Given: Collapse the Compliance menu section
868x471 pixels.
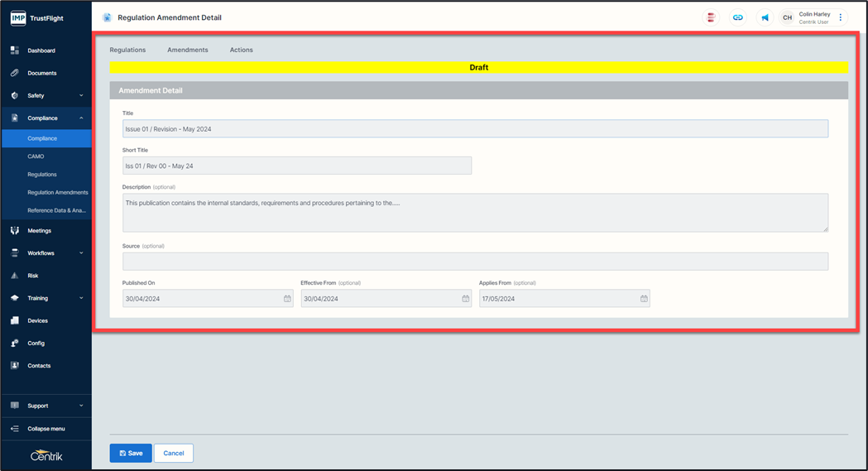Looking at the screenshot, I should pyautogui.click(x=81, y=118).
